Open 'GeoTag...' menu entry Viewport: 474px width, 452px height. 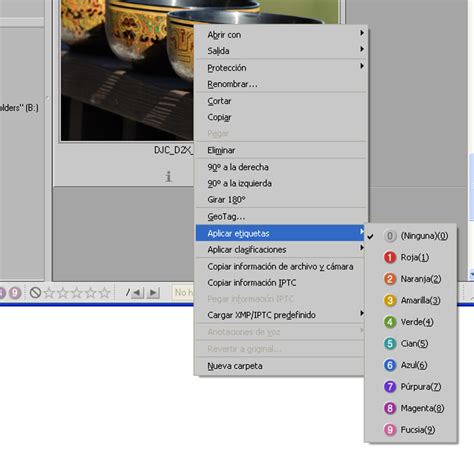(281, 217)
